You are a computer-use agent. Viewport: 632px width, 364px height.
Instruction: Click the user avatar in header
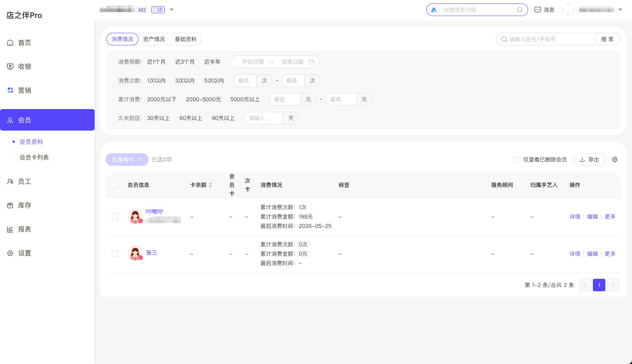tap(568, 10)
